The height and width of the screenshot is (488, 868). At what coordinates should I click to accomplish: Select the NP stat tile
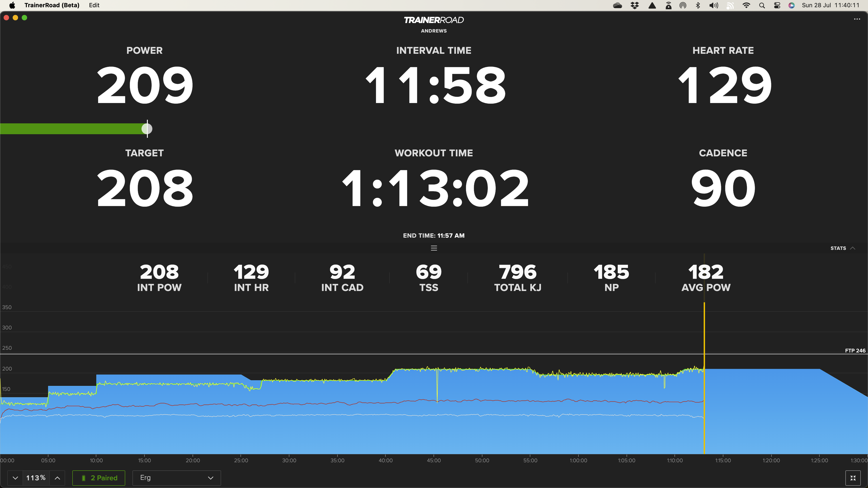point(611,277)
